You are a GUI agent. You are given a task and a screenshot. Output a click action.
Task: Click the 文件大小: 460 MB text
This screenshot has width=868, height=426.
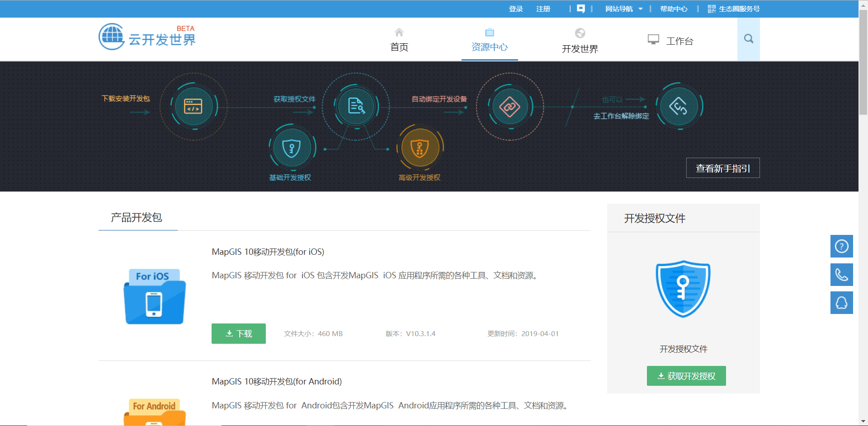pyautogui.click(x=313, y=333)
